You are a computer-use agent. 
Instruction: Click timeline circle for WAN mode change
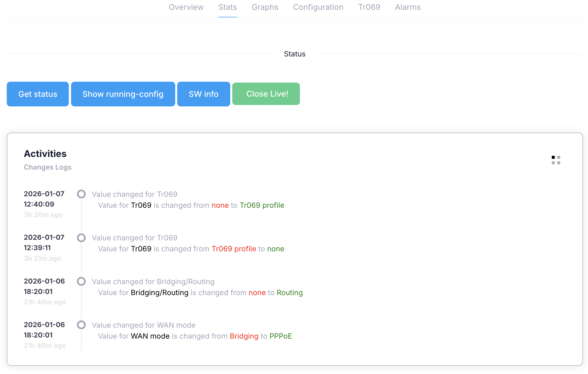(81, 325)
